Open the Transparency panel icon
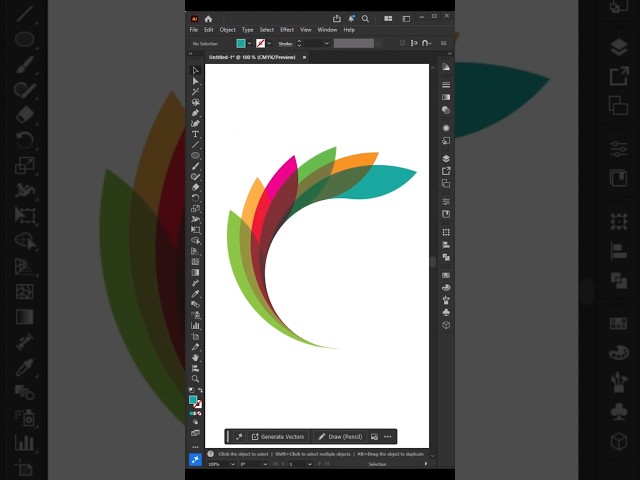640x480 pixels. 446,110
